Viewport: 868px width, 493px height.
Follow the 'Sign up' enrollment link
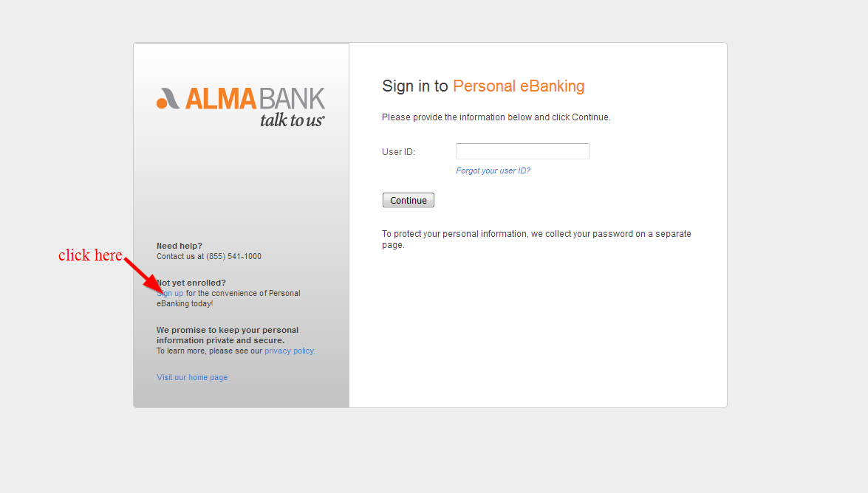coord(171,294)
